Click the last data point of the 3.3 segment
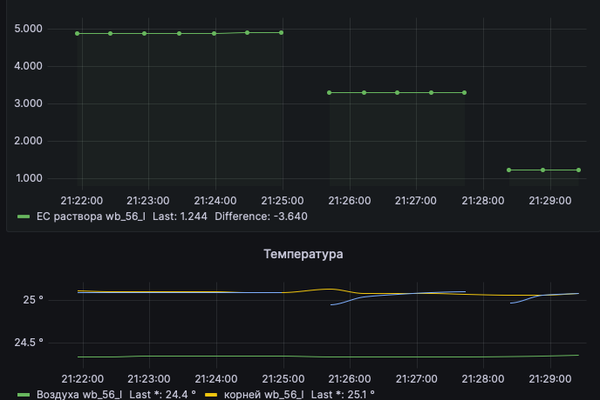Image resolution: width=600 pixels, height=400 pixels. coord(465,92)
